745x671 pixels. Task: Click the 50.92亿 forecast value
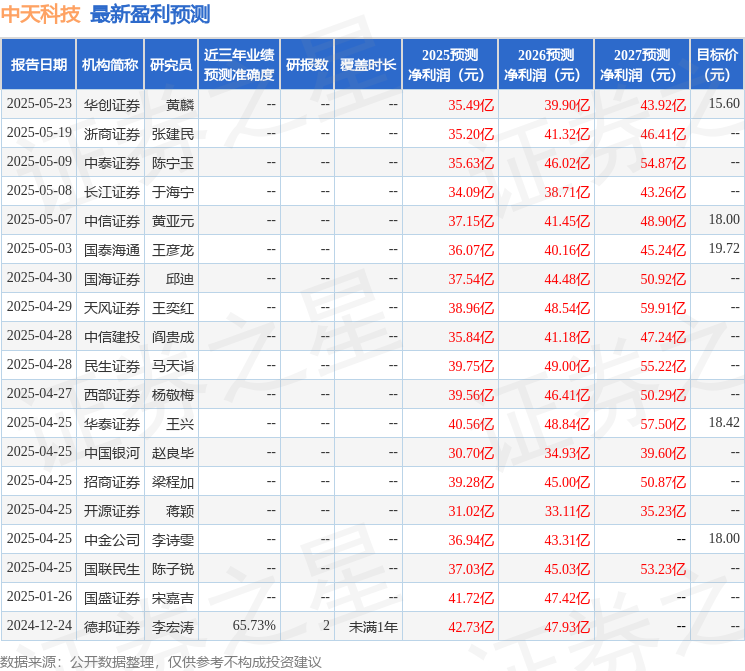coord(663,279)
